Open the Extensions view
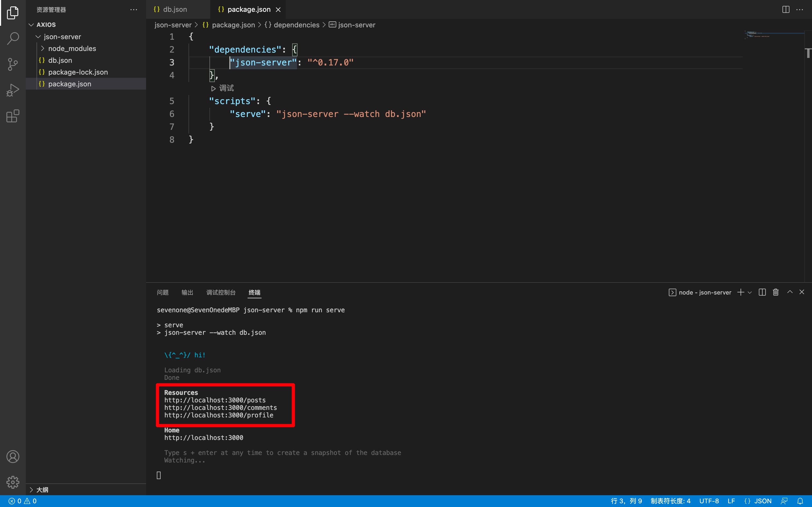The image size is (812, 507). tap(13, 116)
